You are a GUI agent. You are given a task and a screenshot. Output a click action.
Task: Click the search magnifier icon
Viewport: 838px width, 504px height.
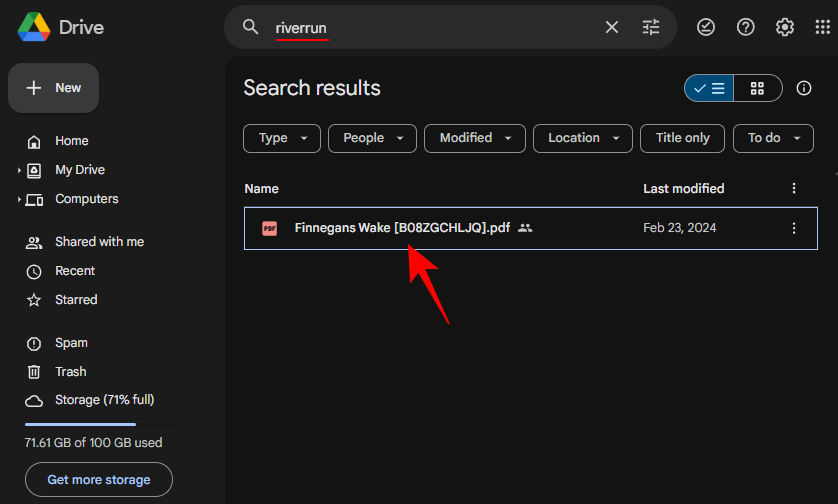[x=250, y=27]
